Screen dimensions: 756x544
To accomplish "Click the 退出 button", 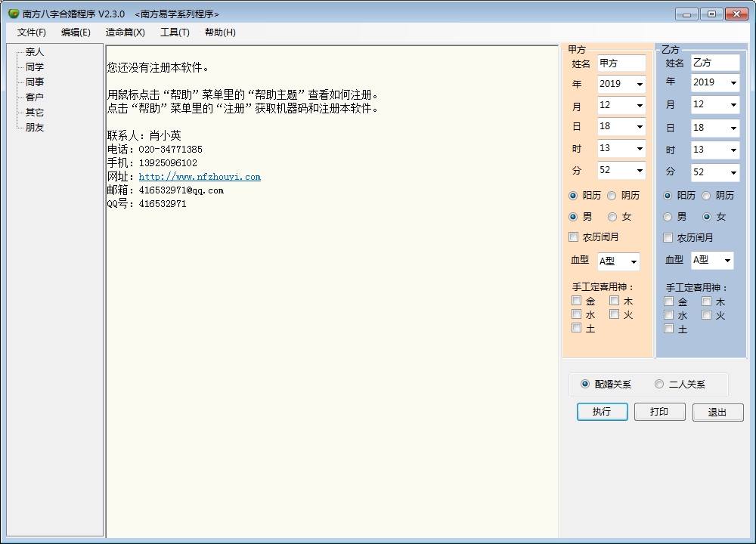I will point(717,413).
